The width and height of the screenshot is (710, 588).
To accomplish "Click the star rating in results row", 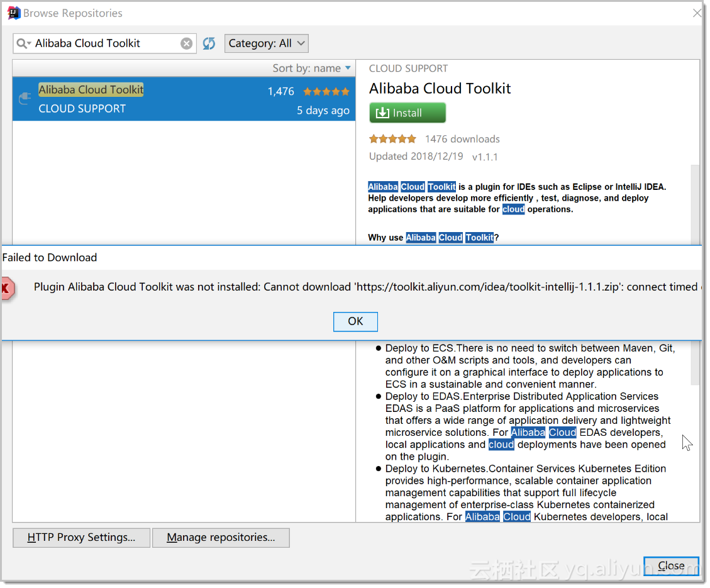I will pos(326,92).
